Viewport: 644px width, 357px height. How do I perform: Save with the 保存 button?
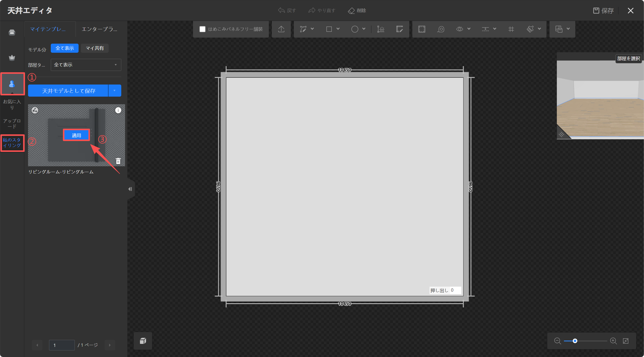point(603,11)
